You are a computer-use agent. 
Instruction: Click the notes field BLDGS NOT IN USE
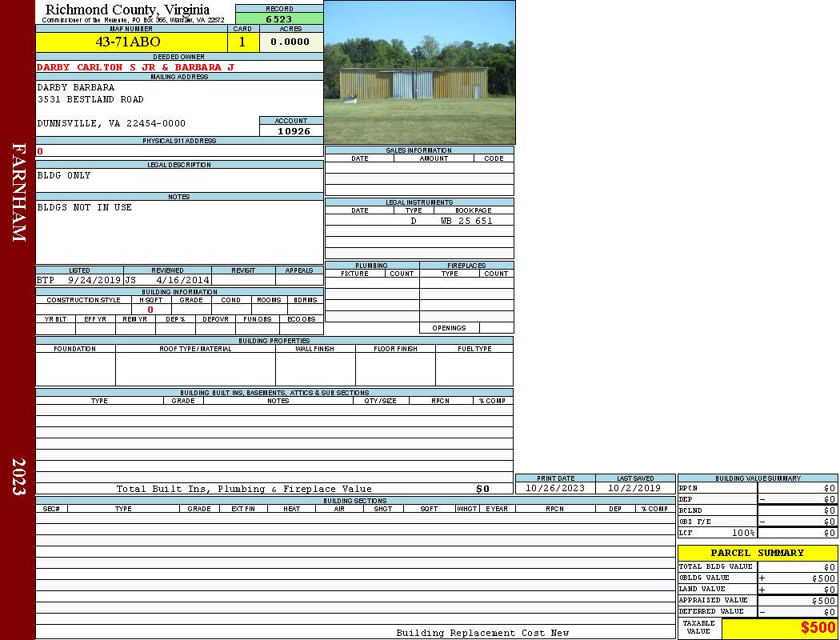click(x=85, y=207)
